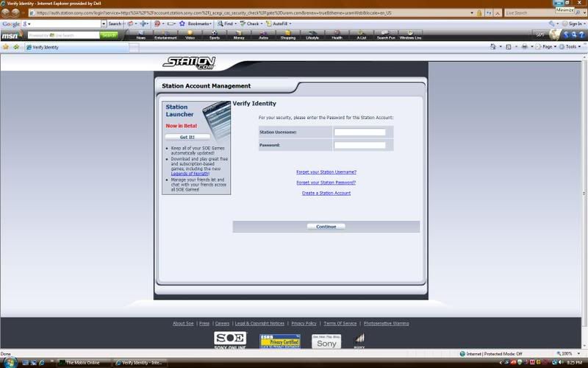The width and height of the screenshot is (588, 368).
Task: Click the favorites star icon
Action: pos(6,47)
